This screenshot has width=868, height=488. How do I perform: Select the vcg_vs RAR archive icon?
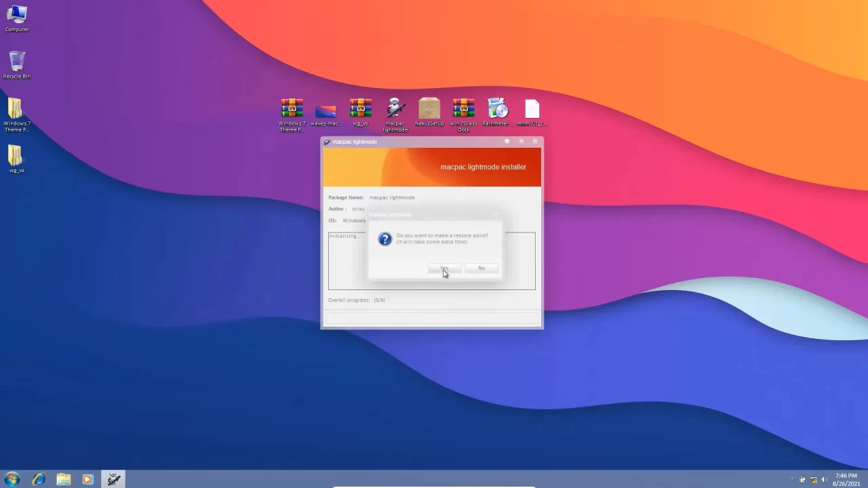(x=360, y=113)
